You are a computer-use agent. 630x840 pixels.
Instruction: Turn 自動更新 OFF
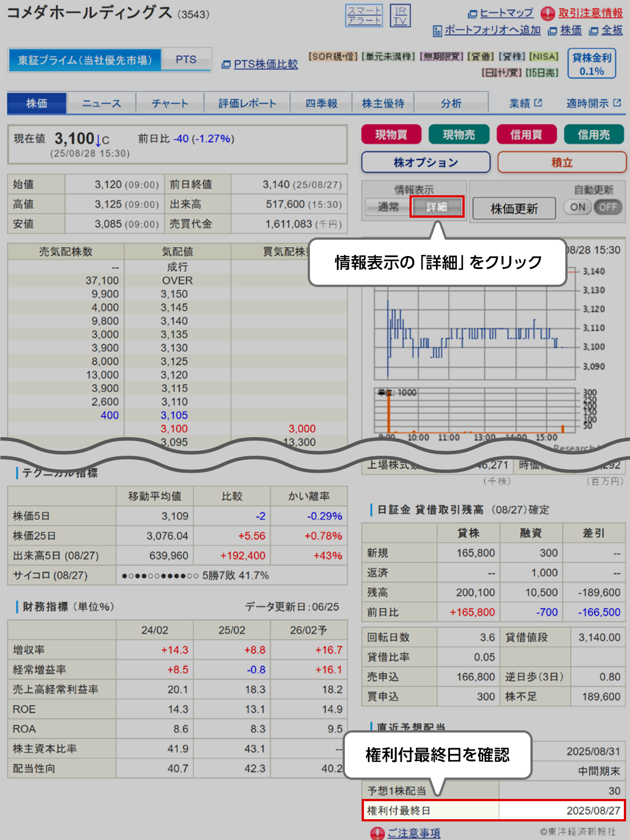[607, 207]
